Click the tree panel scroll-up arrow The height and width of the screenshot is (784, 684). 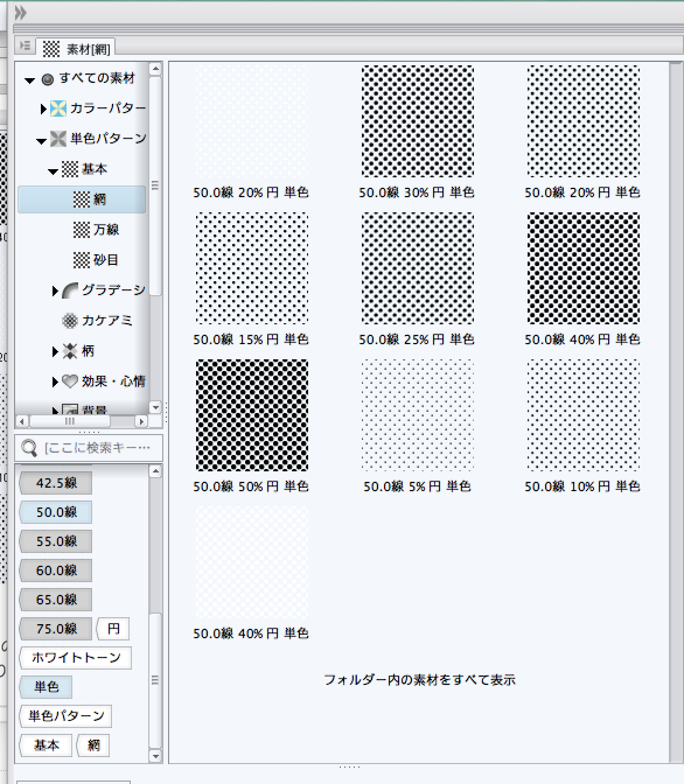155,69
